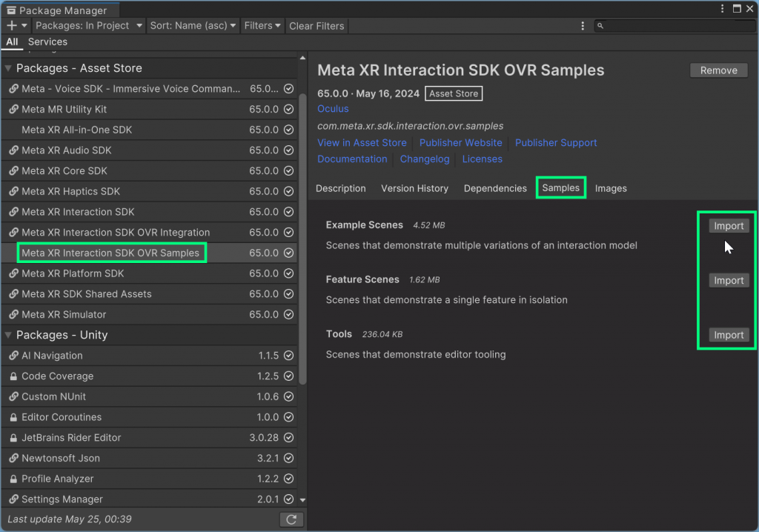This screenshot has width=759, height=532.
Task: Click the installed checkmark for Newtonsoft Json
Action: [289, 459]
